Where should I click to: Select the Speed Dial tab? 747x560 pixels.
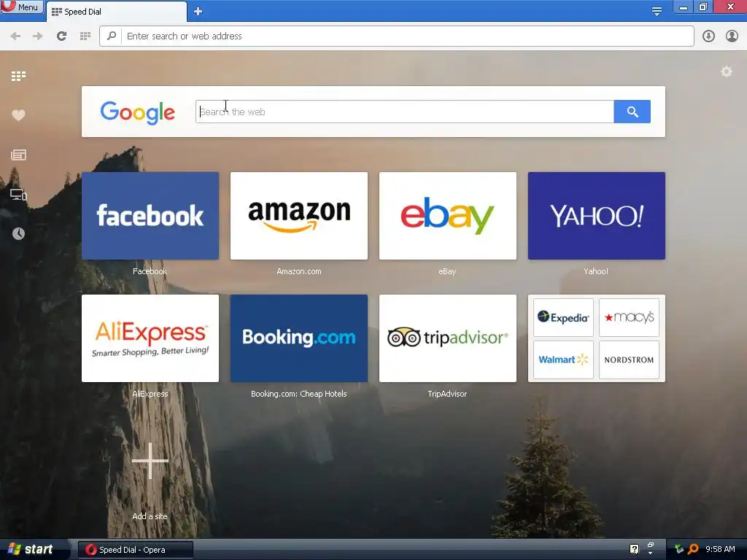tap(116, 12)
